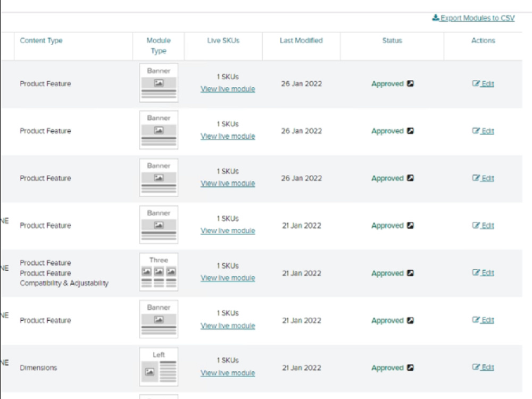The height and width of the screenshot is (399, 532).
Task: Click the status icon beside Approved in the Dimensions row
Action: (x=410, y=368)
